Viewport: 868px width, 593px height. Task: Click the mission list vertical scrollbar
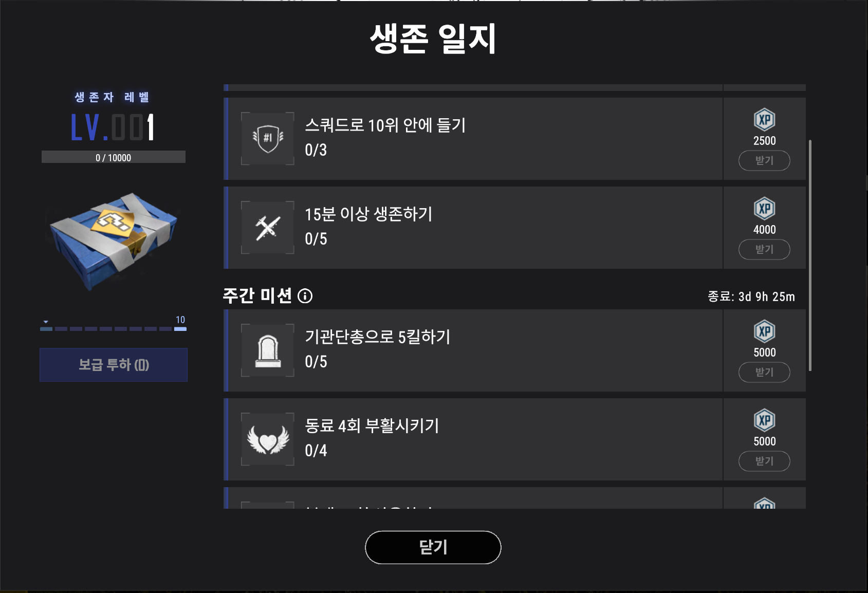point(810,255)
